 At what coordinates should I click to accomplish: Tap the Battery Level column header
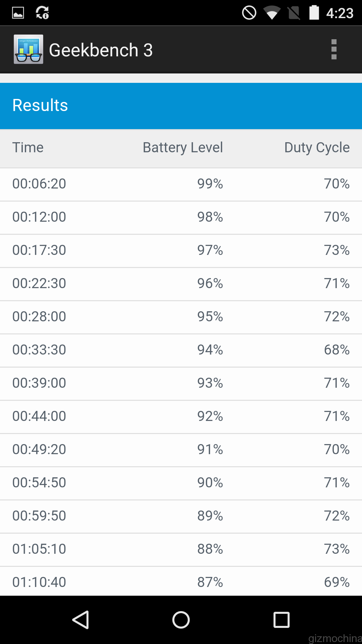point(183,148)
